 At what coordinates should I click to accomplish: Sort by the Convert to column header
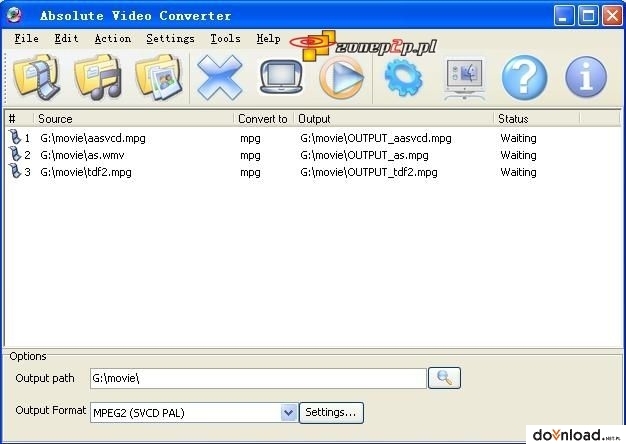pyautogui.click(x=264, y=119)
